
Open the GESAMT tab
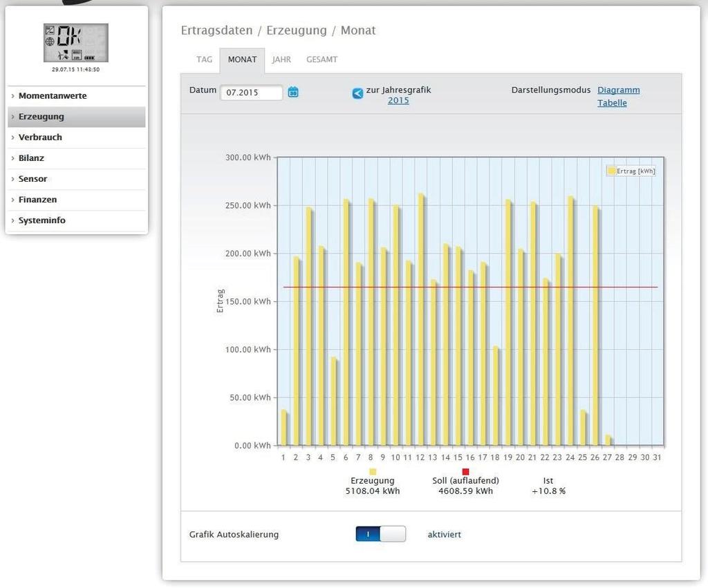click(x=322, y=59)
